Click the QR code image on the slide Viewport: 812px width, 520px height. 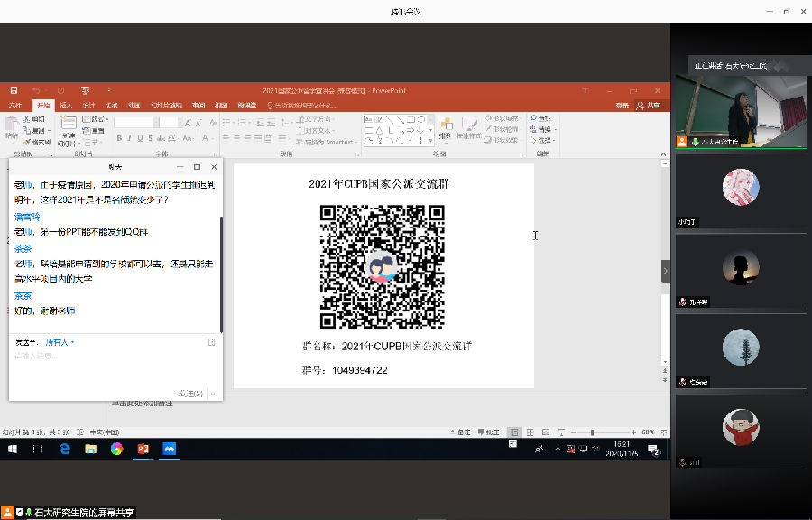click(x=383, y=266)
